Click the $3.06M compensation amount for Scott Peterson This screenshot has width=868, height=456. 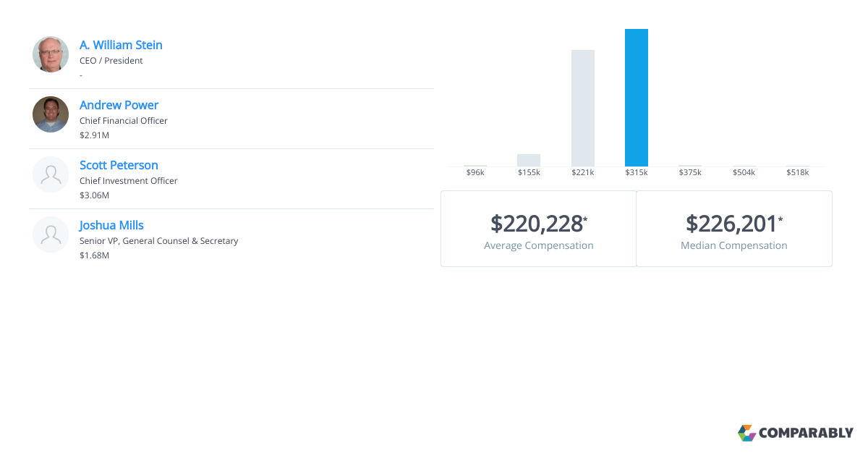pos(94,195)
